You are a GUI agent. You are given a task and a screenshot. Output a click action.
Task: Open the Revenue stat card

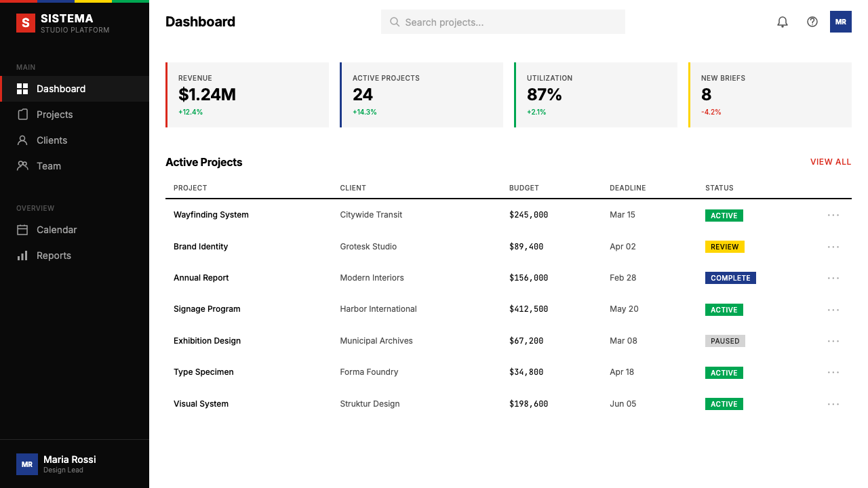pyautogui.click(x=247, y=95)
